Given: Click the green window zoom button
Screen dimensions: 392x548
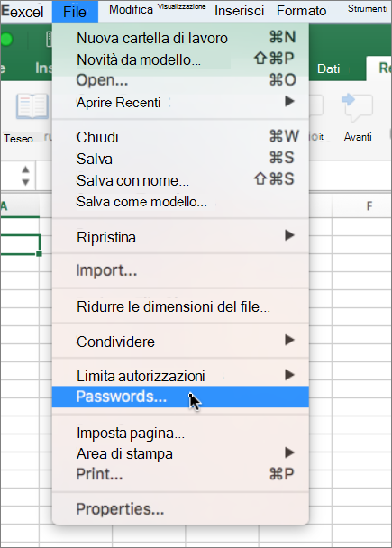Looking at the screenshot, I should coord(6,40).
